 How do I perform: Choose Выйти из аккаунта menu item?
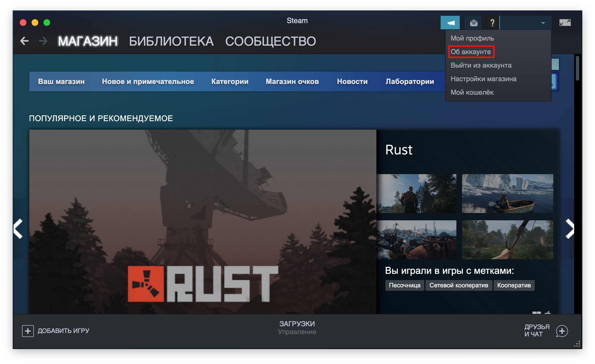[x=481, y=65]
